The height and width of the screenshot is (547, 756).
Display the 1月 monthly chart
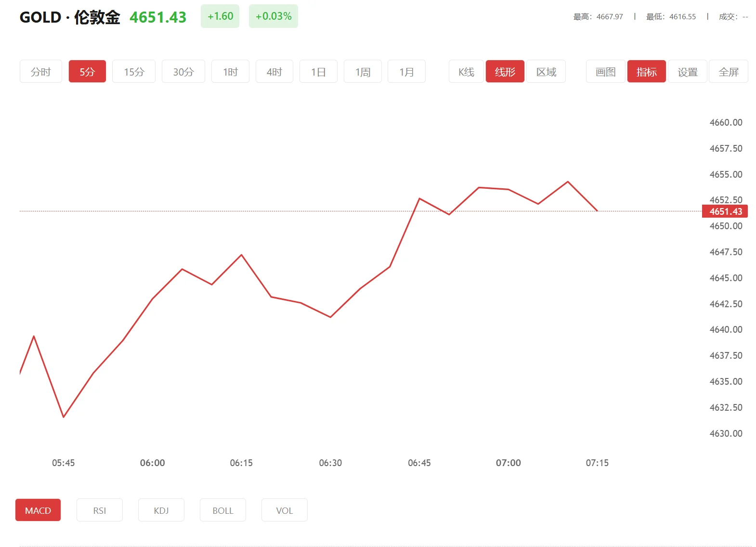coord(406,72)
